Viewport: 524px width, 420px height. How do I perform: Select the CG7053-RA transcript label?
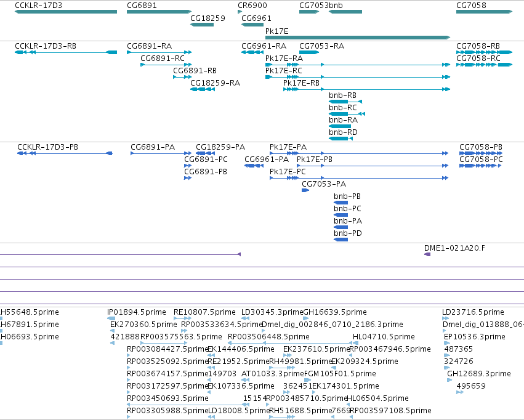point(322,46)
